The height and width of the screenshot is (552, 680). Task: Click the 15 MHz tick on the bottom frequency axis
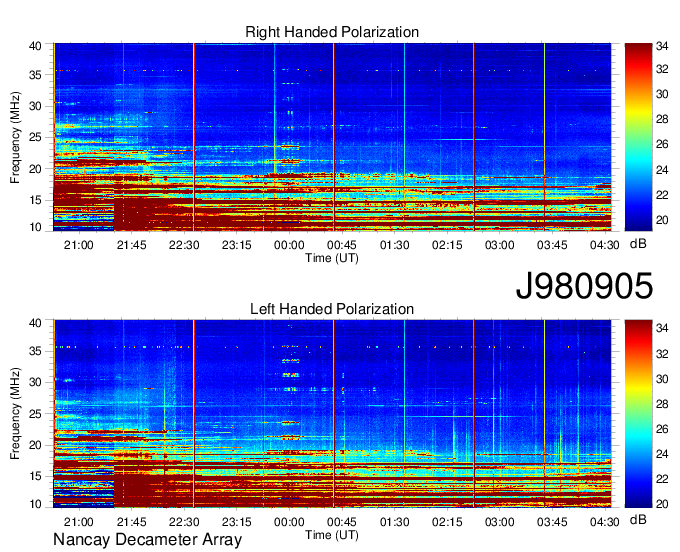click(x=35, y=477)
